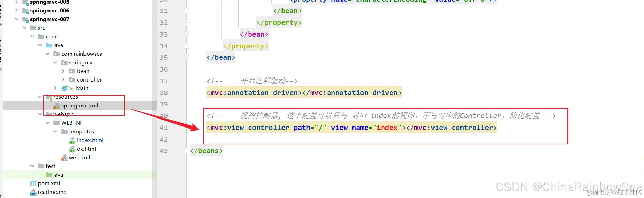Viewport: 644px width, 198px height.
Task: Click the ok.html file icon
Action: click(x=72, y=149)
